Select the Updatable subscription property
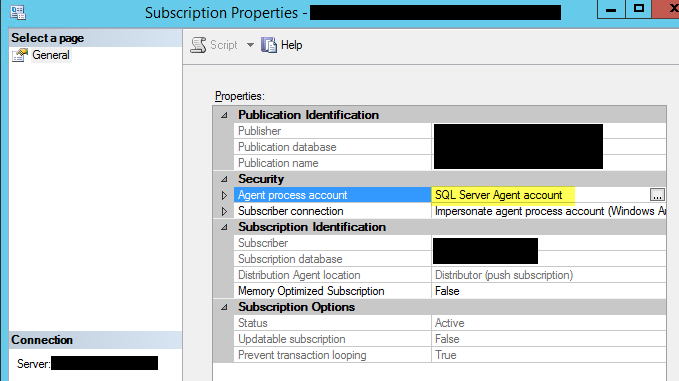 click(x=333, y=339)
